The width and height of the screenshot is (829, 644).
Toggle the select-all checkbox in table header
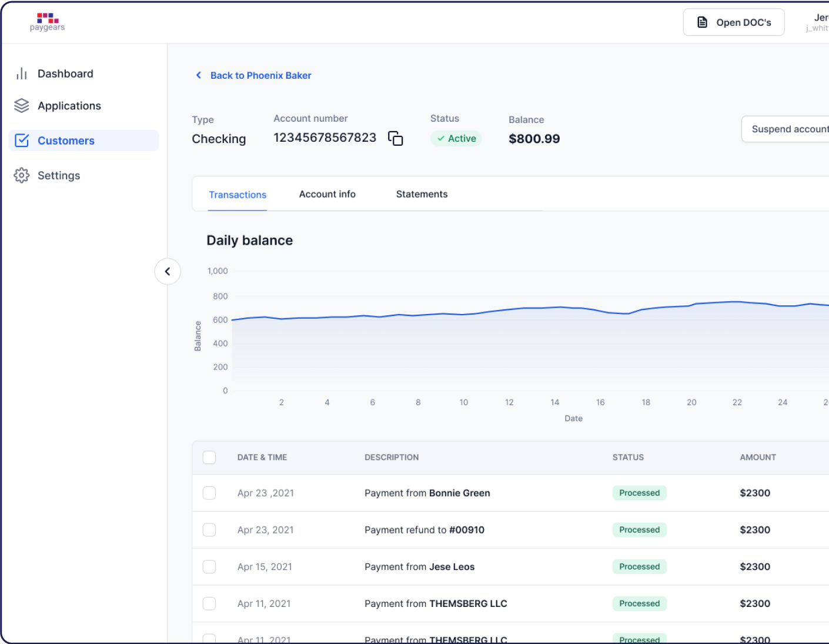[x=209, y=458]
